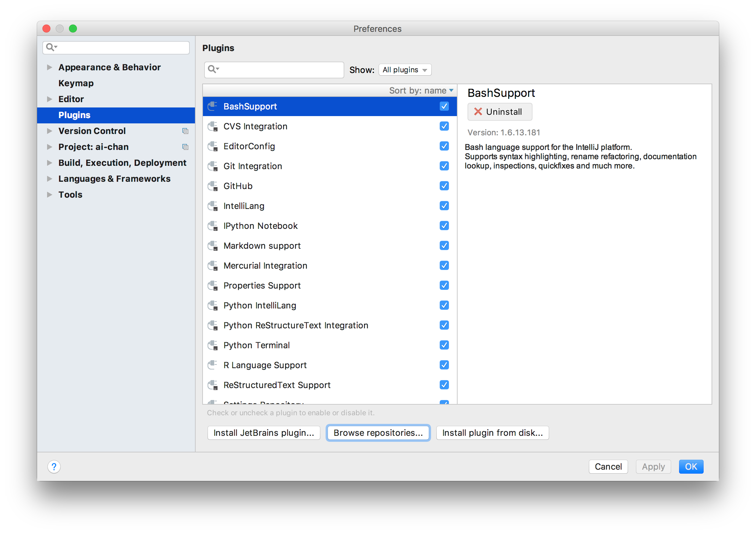Expand the Appearance & Behavior section
756x534 pixels.
(x=50, y=67)
